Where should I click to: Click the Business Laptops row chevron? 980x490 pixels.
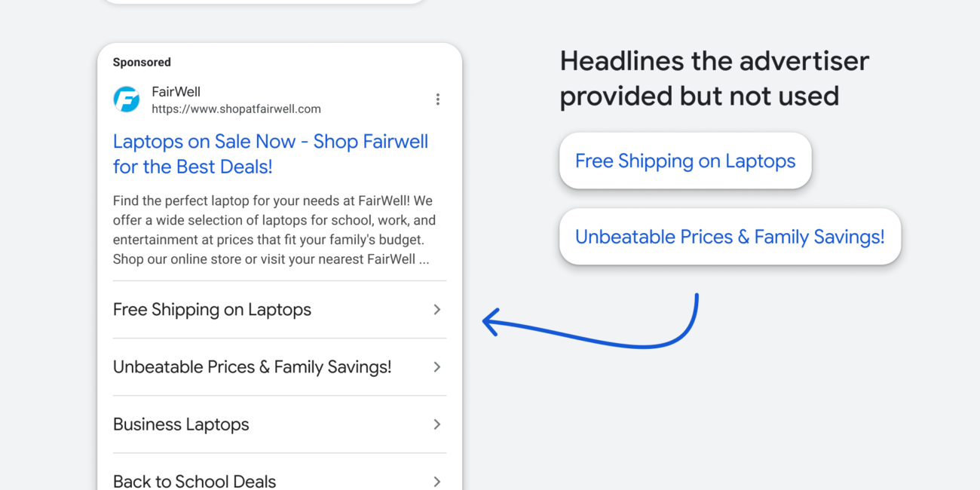[x=436, y=424]
